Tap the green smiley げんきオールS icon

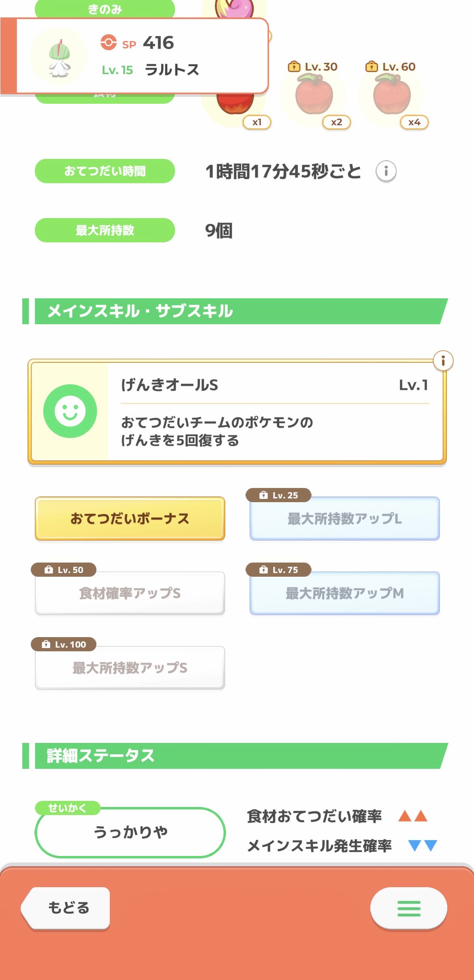click(x=70, y=411)
